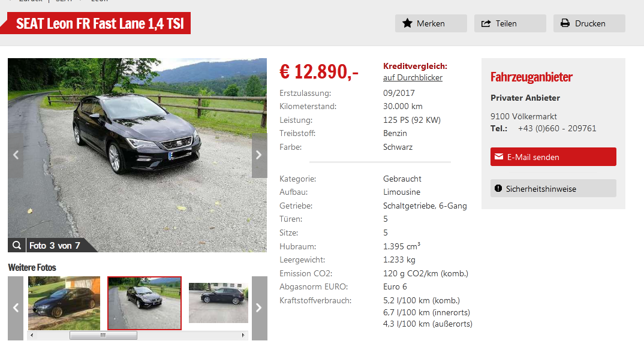Click the warning icon beside Sicherheitshinweise
The image size is (644, 353).
click(498, 188)
